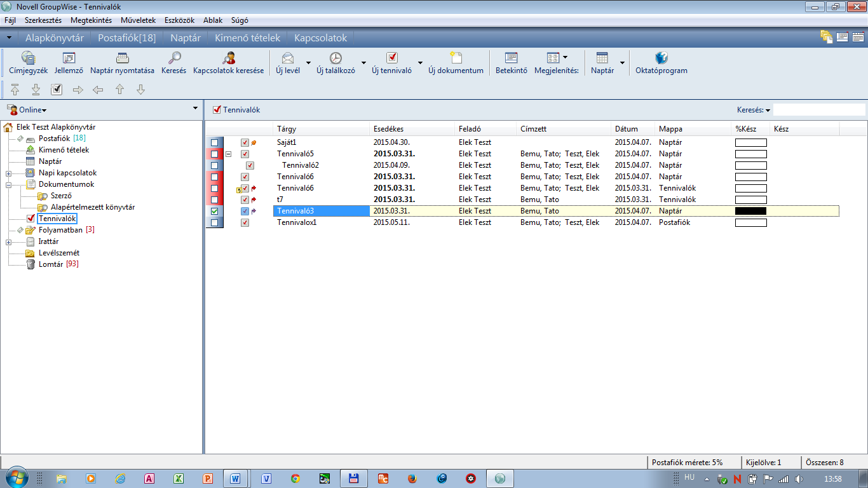Sort by the Tárgy column header
Image resolution: width=868 pixels, height=488 pixels.
[321, 129]
